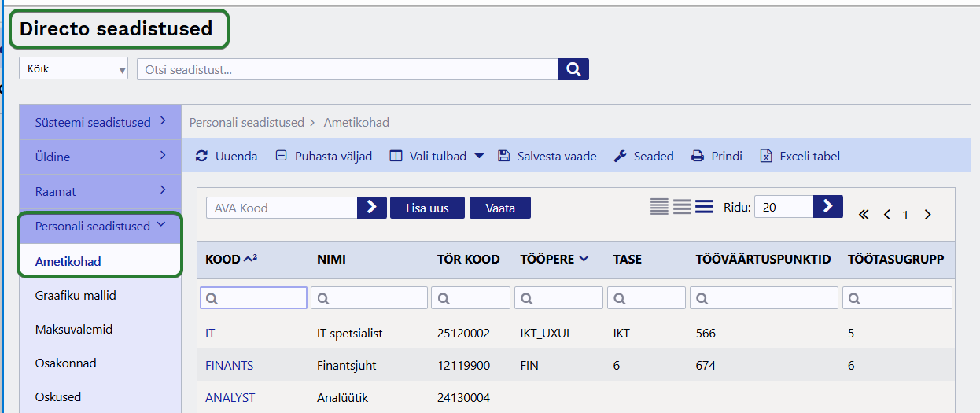Open Graafiku mallid in sidebar
Viewport: 980px width, 413px height.
pos(76,296)
